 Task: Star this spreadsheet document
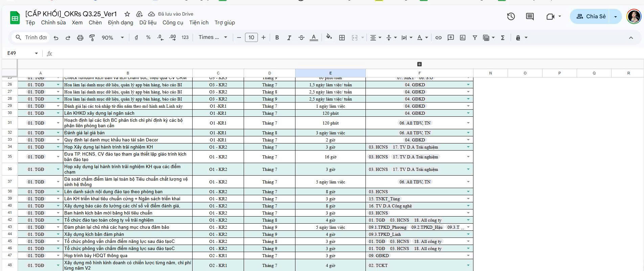[x=127, y=14]
